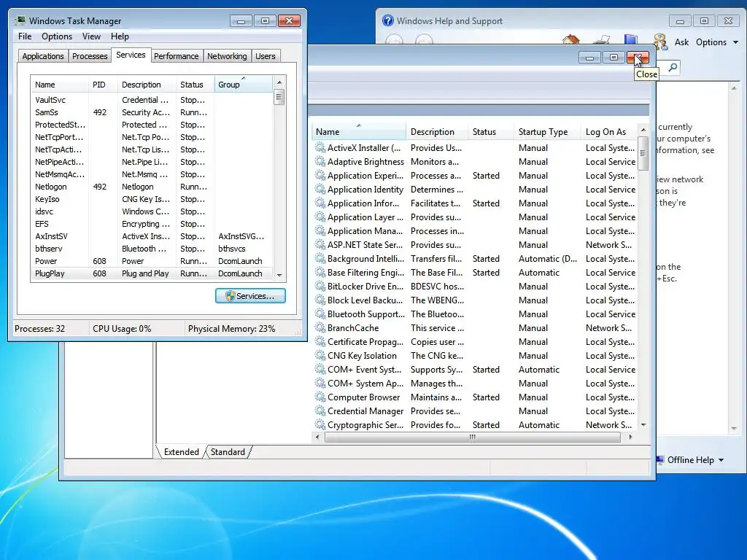Viewport: 747px width, 560px height.
Task: Select the Standard view tab
Action: [228, 451]
